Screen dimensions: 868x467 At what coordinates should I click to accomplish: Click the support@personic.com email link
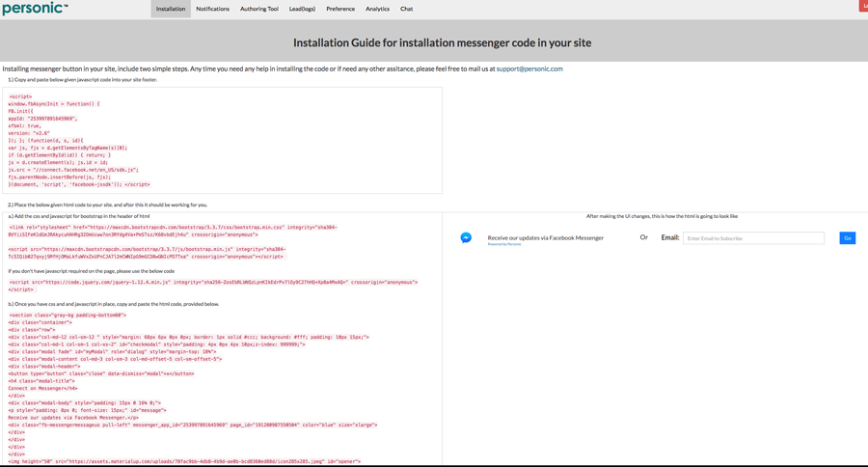point(529,69)
